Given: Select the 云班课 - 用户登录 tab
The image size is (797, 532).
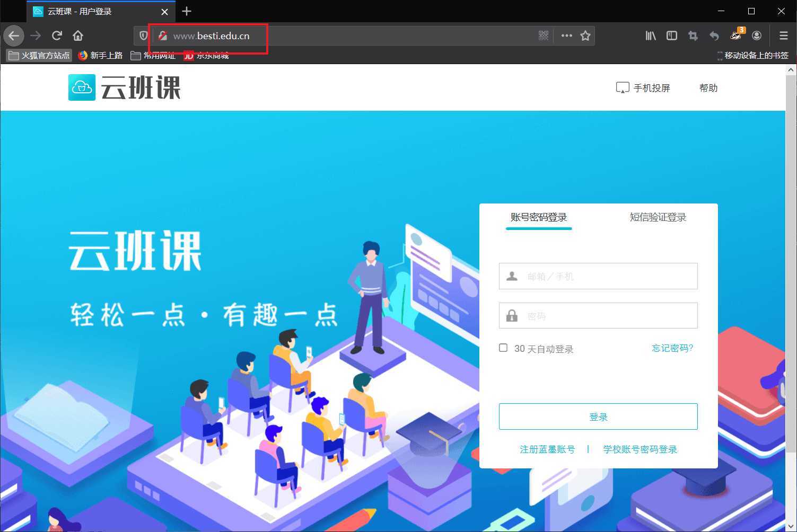Looking at the screenshot, I should point(101,12).
